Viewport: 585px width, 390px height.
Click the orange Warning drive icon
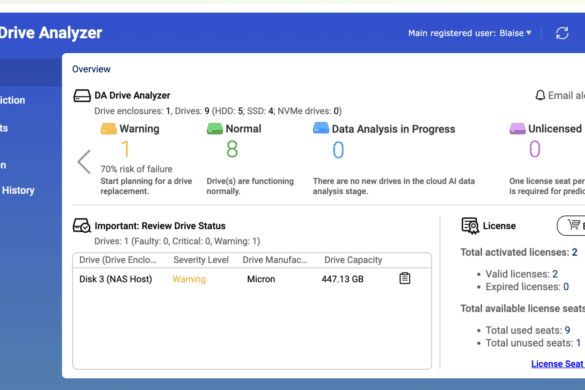coord(109,129)
